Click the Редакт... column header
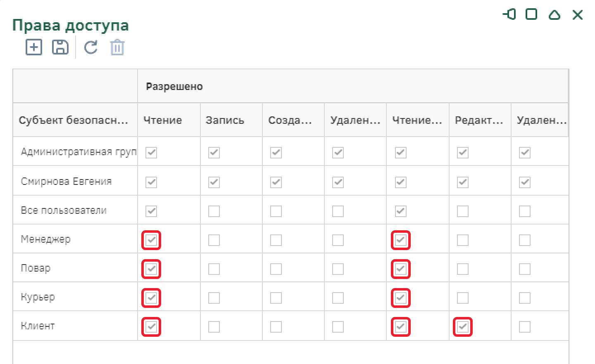 [479, 120]
